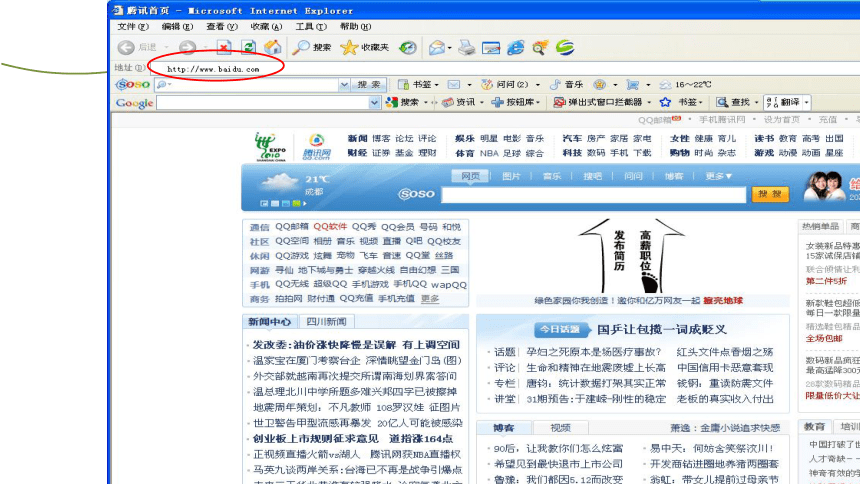Click the Google toolbar search input
The height and width of the screenshot is (484, 860).
[x=263, y=103]
